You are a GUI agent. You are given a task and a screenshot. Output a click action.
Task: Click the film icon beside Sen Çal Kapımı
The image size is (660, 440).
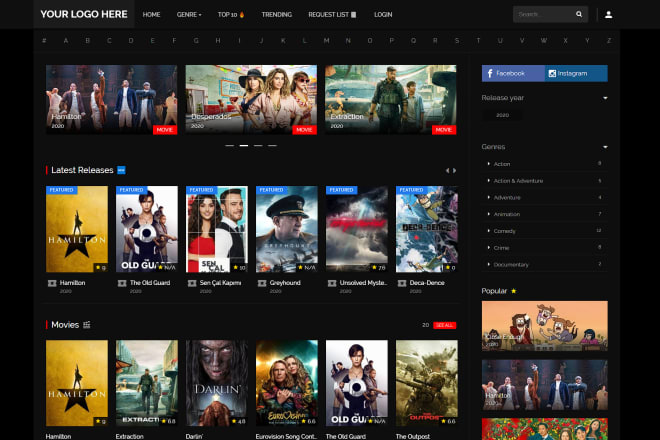[192, 283]
